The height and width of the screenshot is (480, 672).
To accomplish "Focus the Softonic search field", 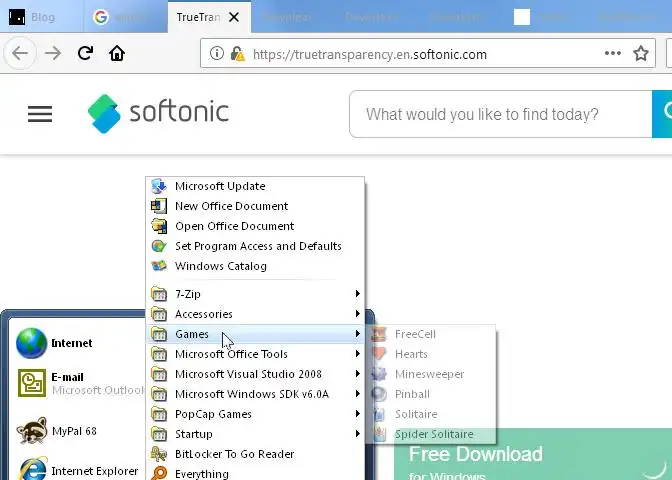I will 501,114.
